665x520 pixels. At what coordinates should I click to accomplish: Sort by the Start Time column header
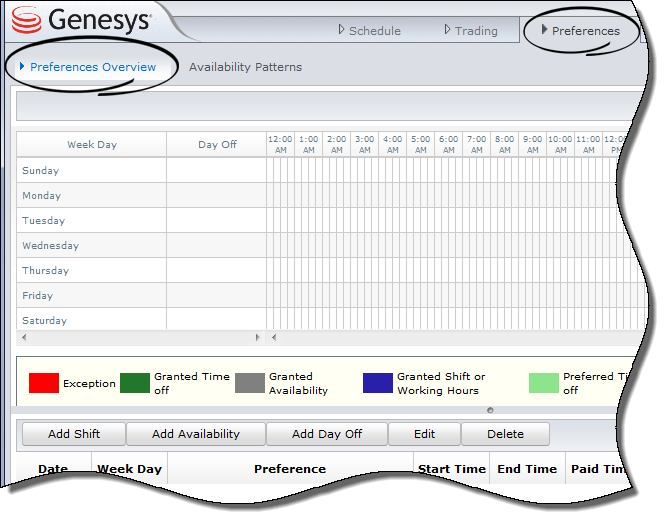pos(451,469)
